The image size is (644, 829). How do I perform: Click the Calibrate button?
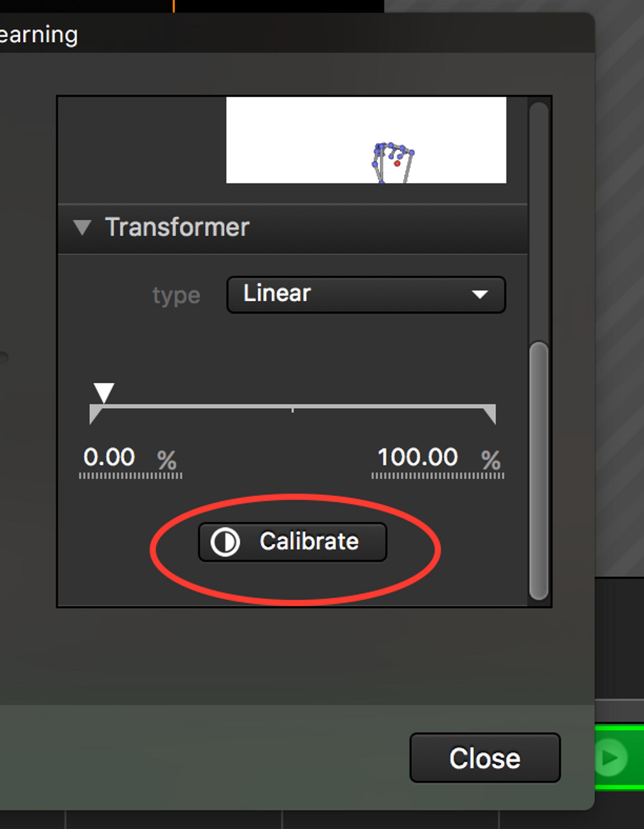tap(292, 542)
